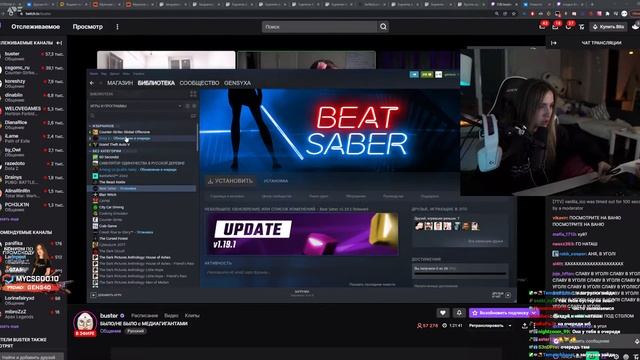640x360 pixels.
Task: Open Twitch Отслеживаемое tab
Action: coord(36,27)
